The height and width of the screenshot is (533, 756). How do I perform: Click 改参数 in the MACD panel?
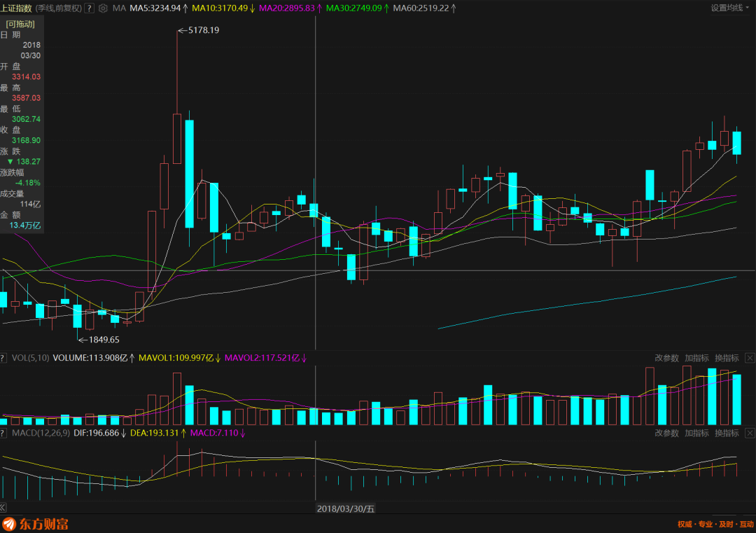tap(667, 433)
